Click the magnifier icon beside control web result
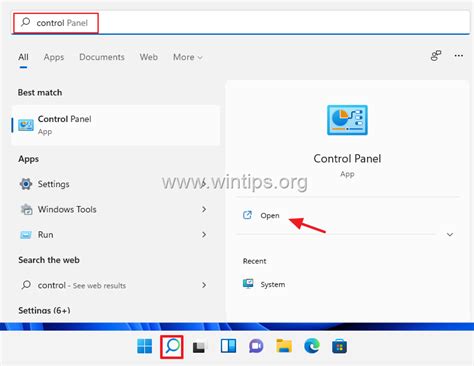Image resolution: width=474 pixels, height=366 pixels. [x=26, y=285]
